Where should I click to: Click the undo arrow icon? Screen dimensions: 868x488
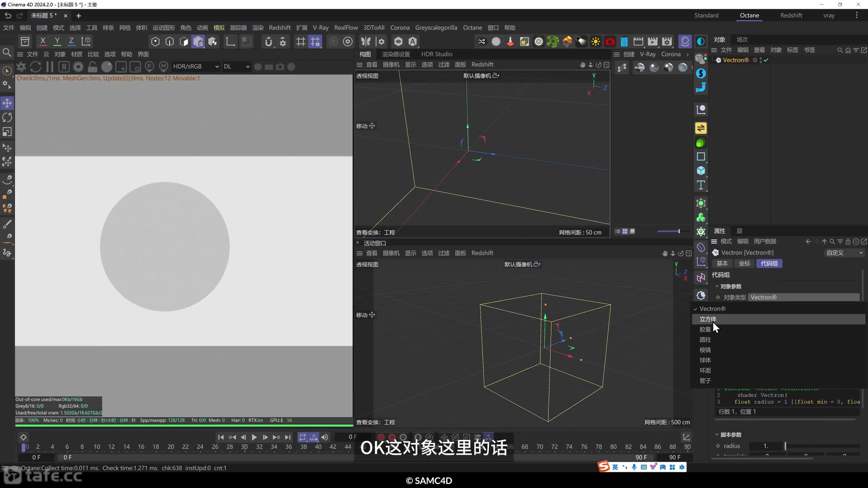click(x=8, y=16)
